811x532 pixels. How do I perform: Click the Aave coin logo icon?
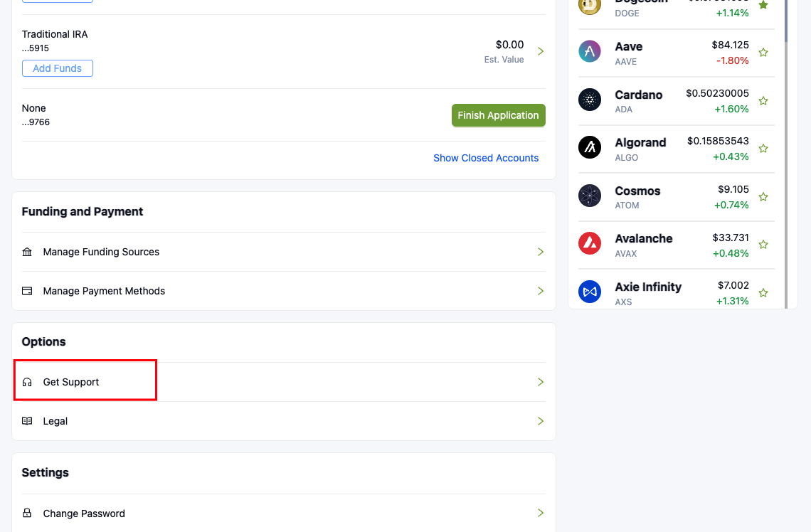click(x=590, y=52)
